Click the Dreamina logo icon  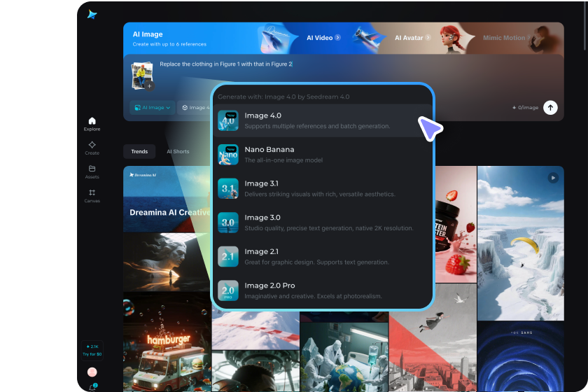tap(92, 14)
